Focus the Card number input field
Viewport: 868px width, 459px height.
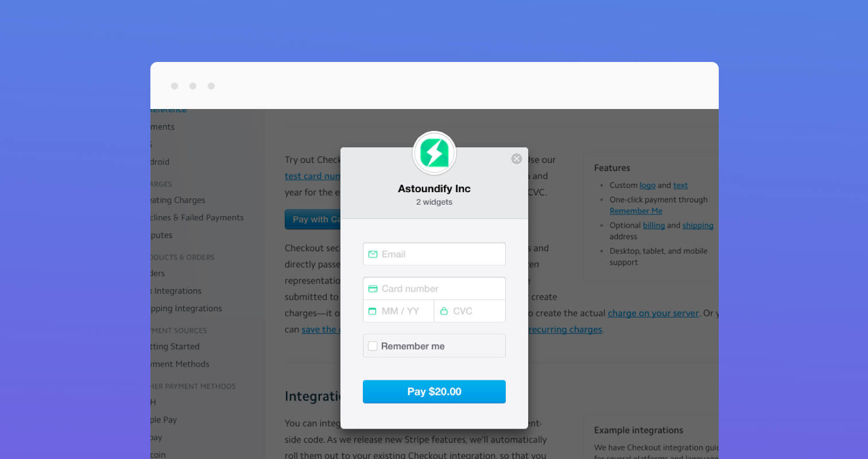pos(434,289)
